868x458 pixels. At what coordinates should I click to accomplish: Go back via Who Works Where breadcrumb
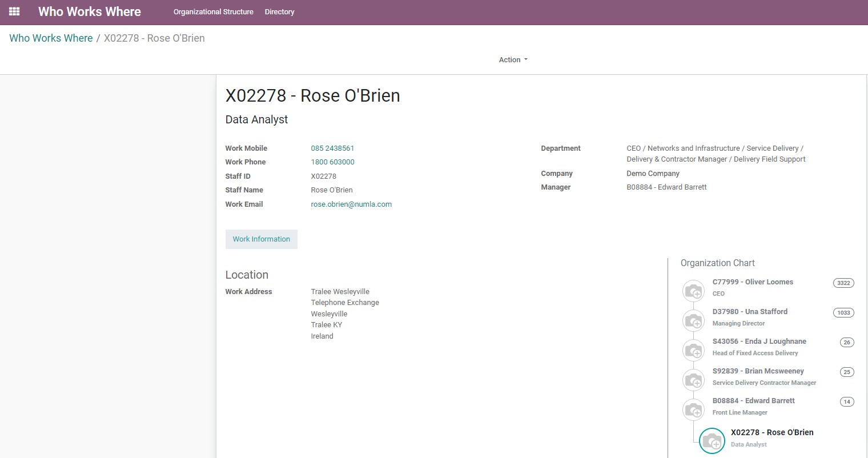pyautogui.click(x=51, y=38)
